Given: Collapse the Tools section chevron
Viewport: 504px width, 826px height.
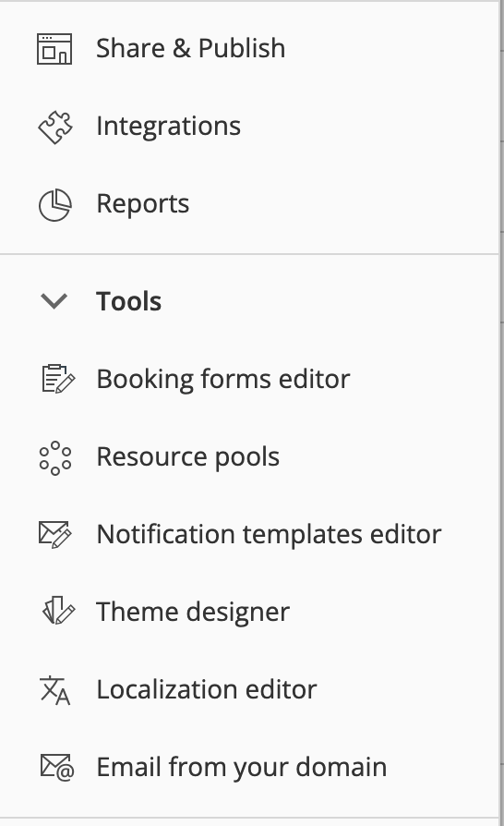Looking at the screenshot, I should (x=54, y=301).
